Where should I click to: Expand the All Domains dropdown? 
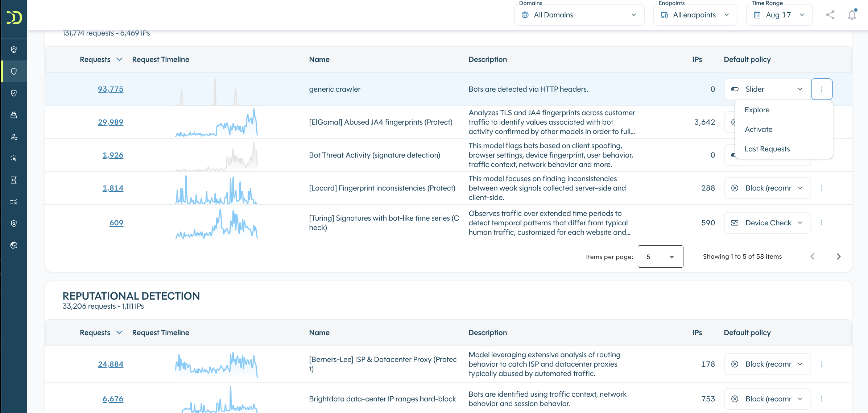579,15
